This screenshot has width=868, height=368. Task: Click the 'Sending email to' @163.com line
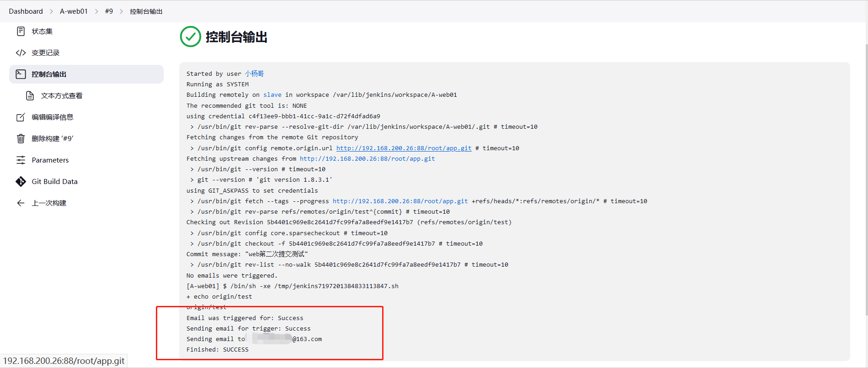(x=254, y=339)
